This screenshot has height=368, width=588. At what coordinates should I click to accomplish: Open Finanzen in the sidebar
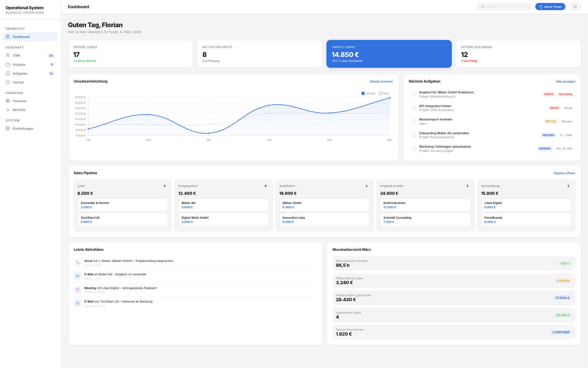coord(19,101)
